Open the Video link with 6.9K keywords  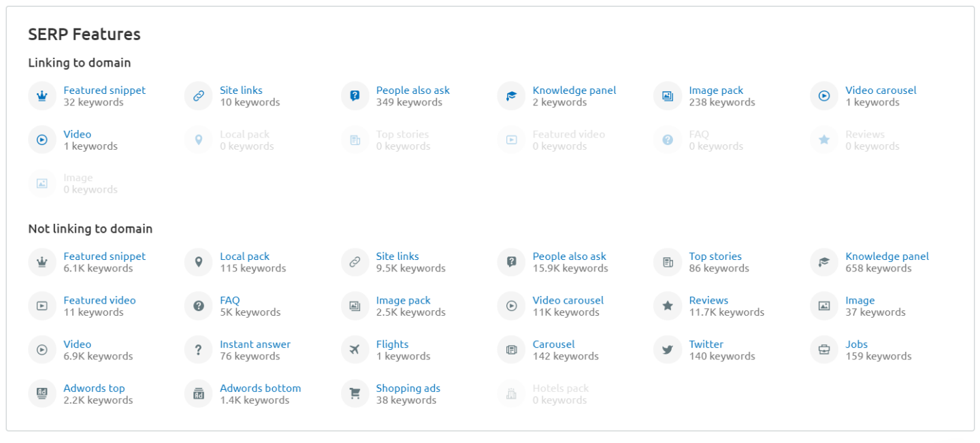tap(77, 344)
